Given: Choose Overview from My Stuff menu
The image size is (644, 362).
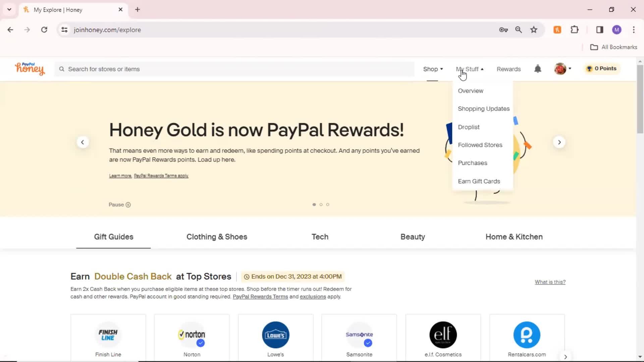Looking at the screenshot, I should click(x=470, y=91).
